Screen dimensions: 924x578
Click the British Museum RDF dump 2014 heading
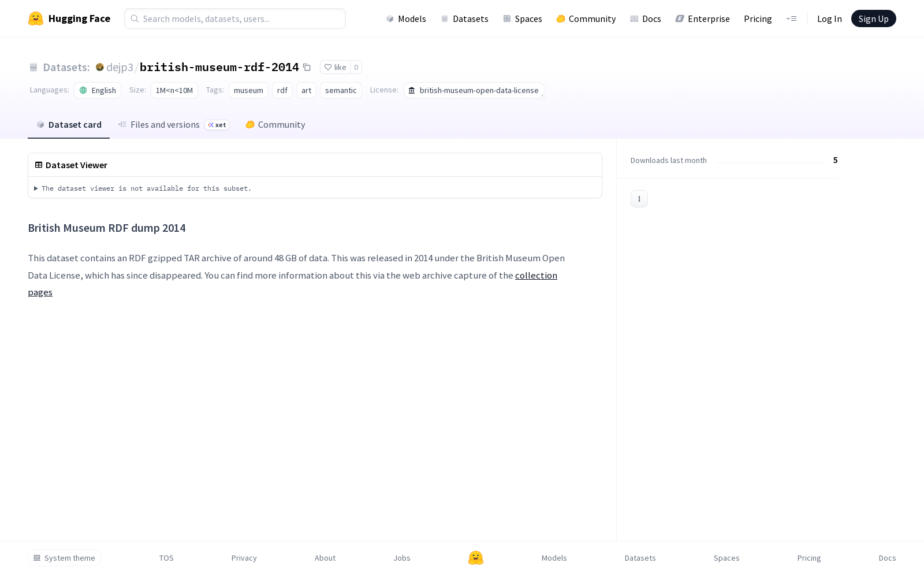(107, 228)
